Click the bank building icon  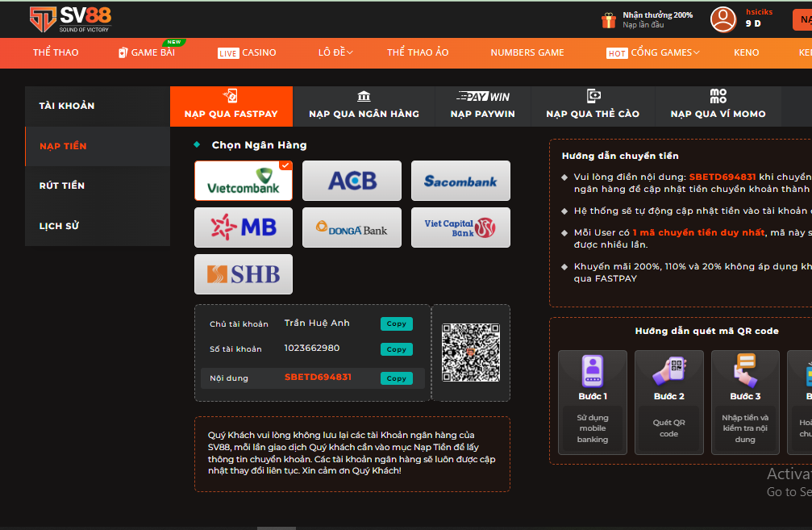(x=364, y=96)
